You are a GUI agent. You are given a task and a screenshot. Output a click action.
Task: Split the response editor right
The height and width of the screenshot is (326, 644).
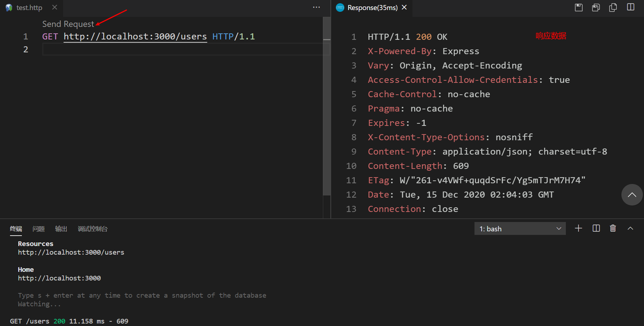pos(631,7)
